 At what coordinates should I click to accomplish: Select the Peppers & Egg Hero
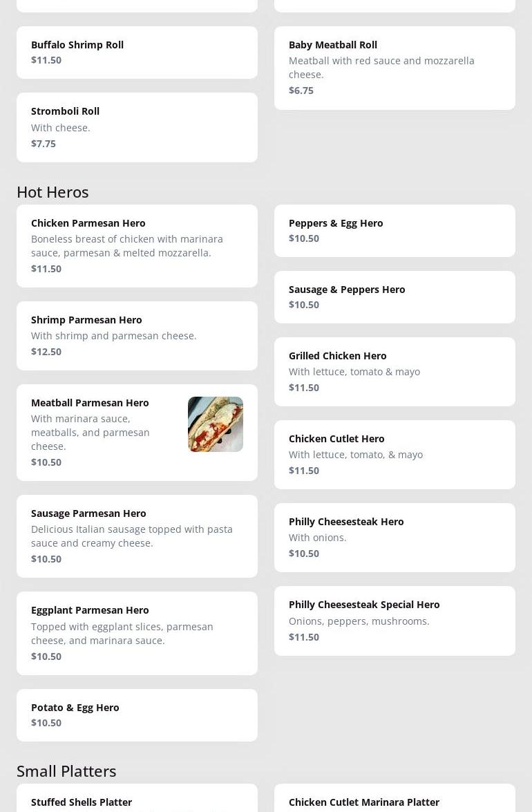click(395, 230)
